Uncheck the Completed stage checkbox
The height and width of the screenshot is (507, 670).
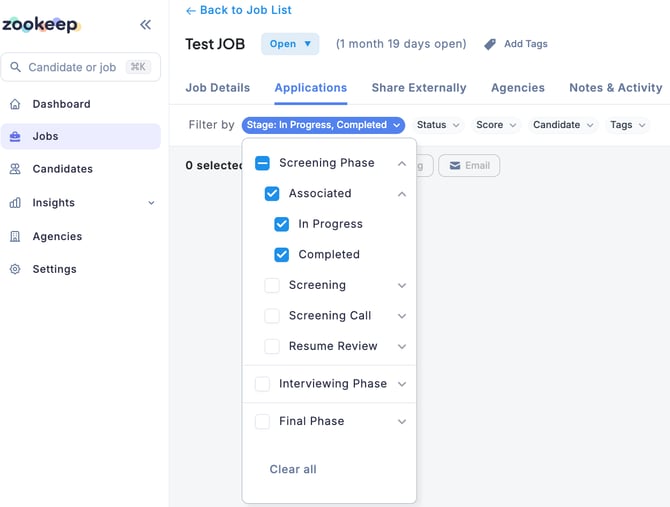tap(282, 255)
